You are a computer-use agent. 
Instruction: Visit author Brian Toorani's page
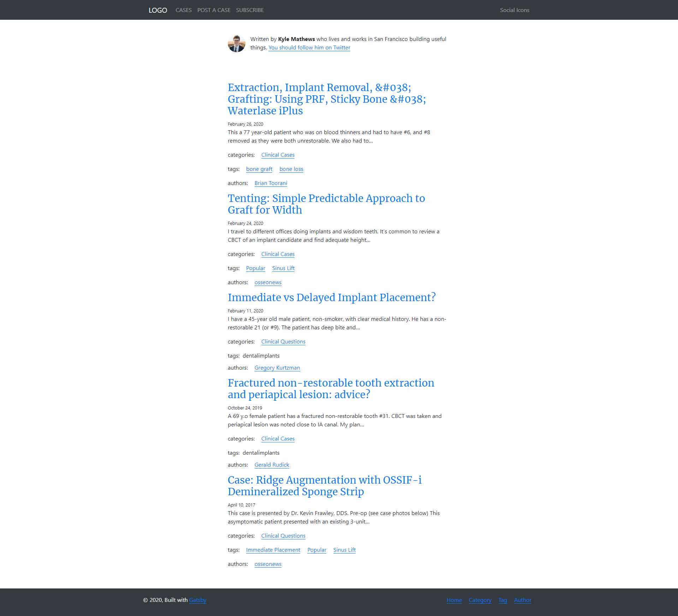[270, 183]
